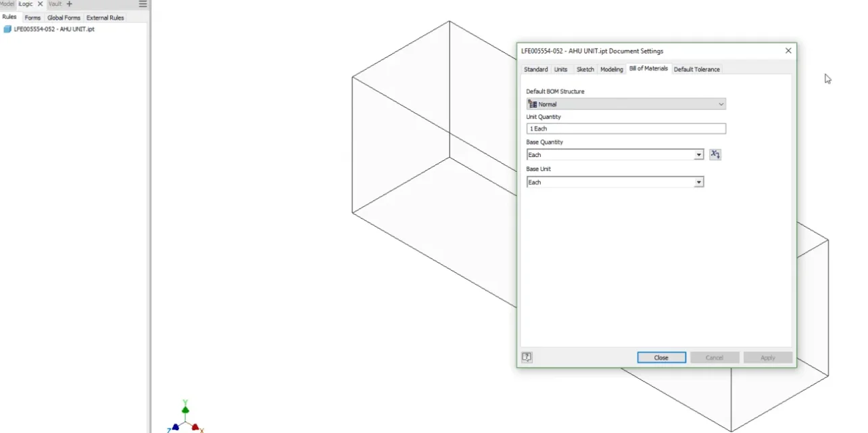Click the Close button in Document Settings
Image resolution: width=868 pixels, height=433 pixels.
click(x=661, y=357)
